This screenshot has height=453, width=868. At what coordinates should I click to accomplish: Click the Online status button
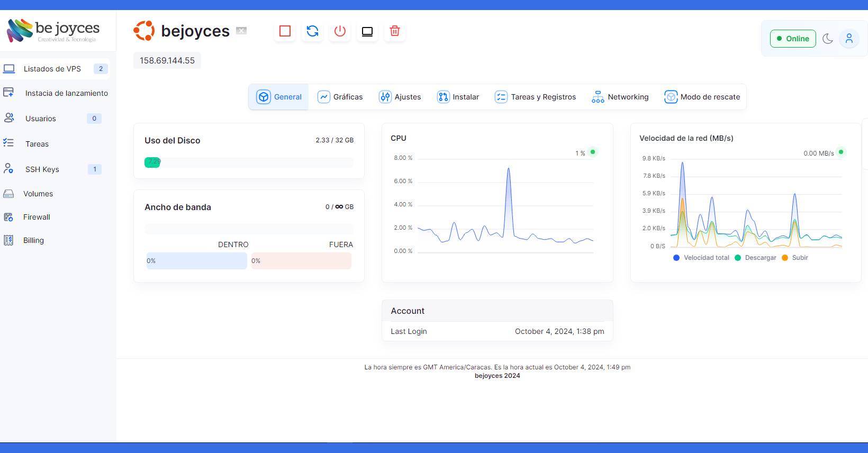(793, 39)
